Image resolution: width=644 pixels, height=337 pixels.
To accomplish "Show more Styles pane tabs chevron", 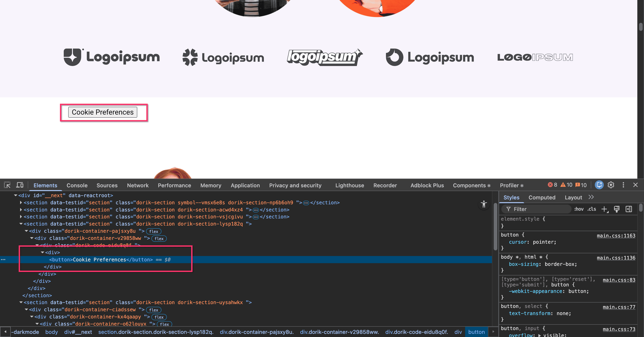I will (591, 197).
